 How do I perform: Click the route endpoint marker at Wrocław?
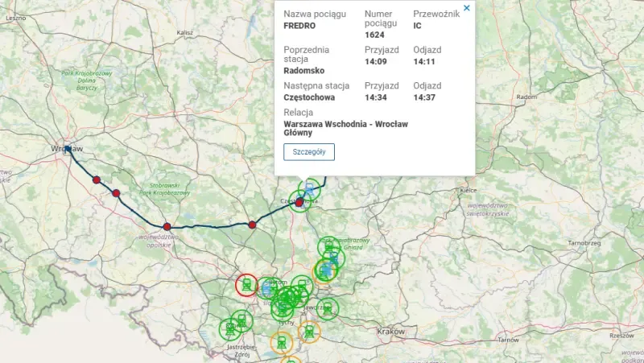(x=68, y=149)
